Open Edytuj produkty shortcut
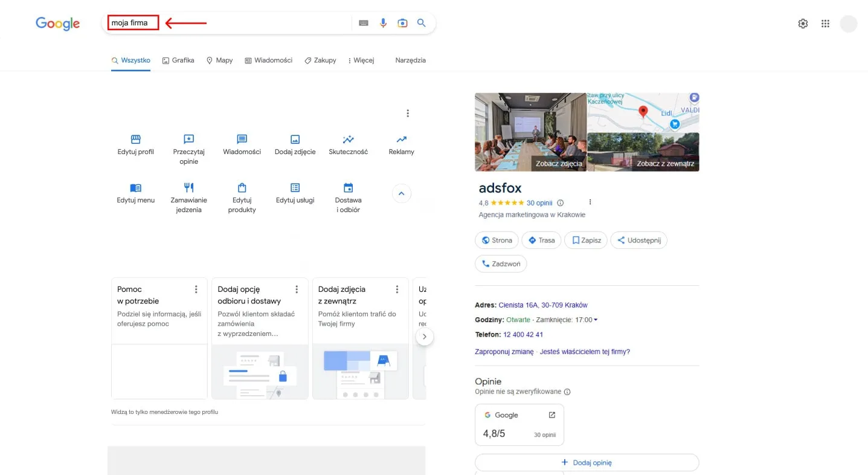The width and height of the screenshot is (868, 475). click(x=242, y=198)
